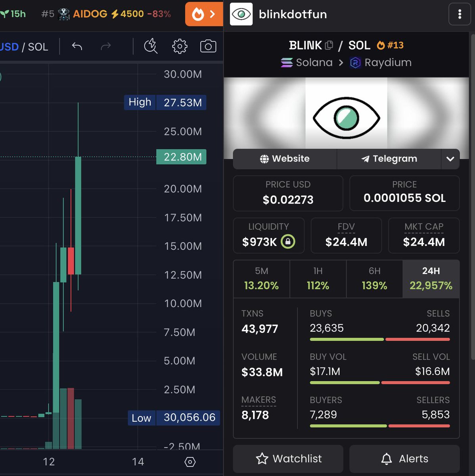Click the PRICE in SOL box
The image size is (475, 476).
click(404, 193)
